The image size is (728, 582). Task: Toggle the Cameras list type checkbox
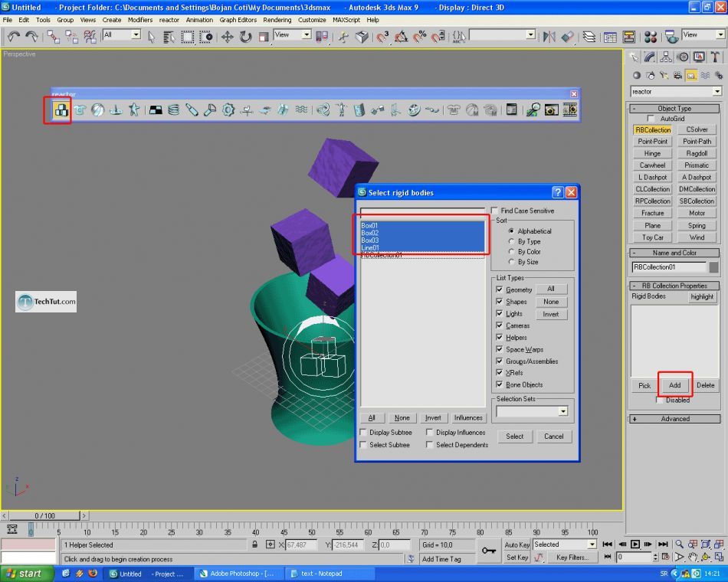click(x=500, y=325)
